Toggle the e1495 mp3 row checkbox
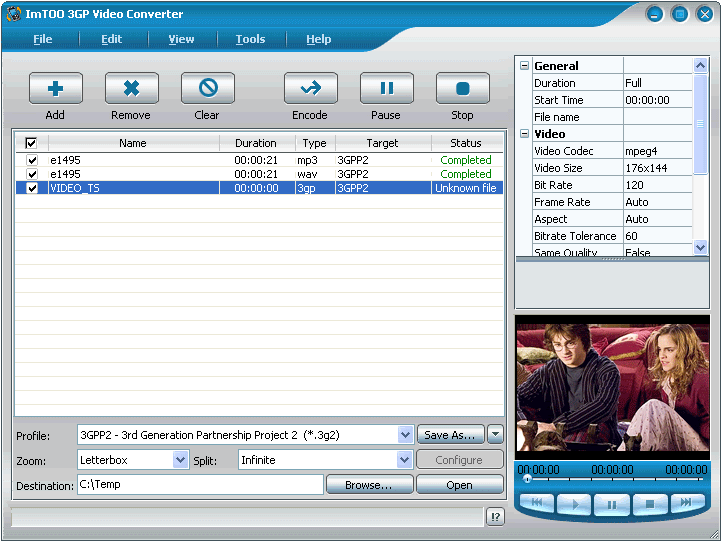Viewport: 721px width, 541px height. 32,160
